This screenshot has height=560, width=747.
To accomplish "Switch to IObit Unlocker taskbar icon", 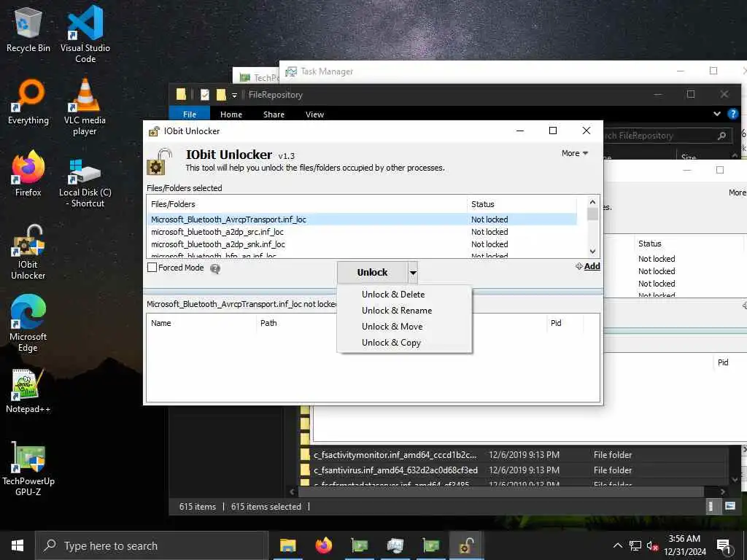I will pyautogui.click(x=466, y=545).
